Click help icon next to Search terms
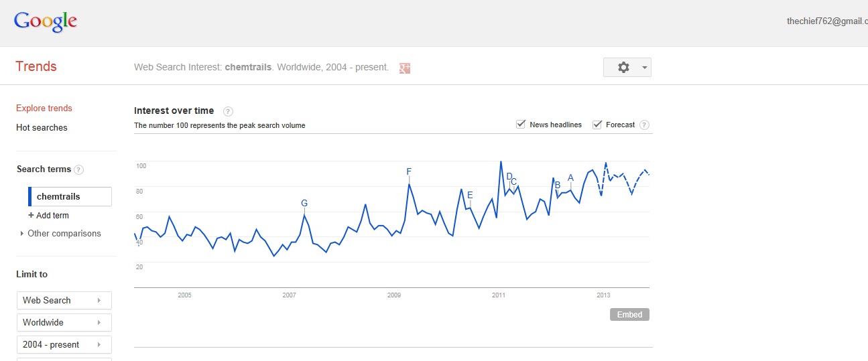The height and width of the screenshot is (361, 868). (x=79, y=169)
